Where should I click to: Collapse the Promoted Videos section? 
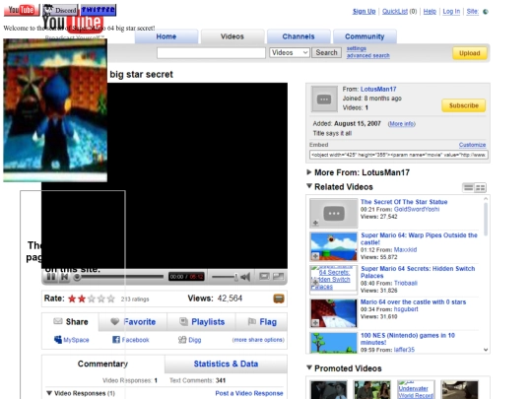click(x=309, y=367)
